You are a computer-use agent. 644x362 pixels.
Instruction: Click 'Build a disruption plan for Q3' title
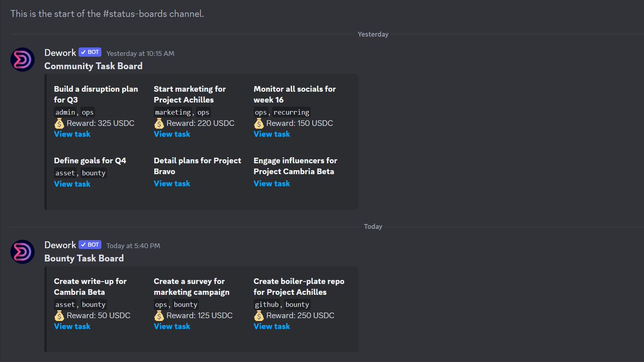coord(96,94)
